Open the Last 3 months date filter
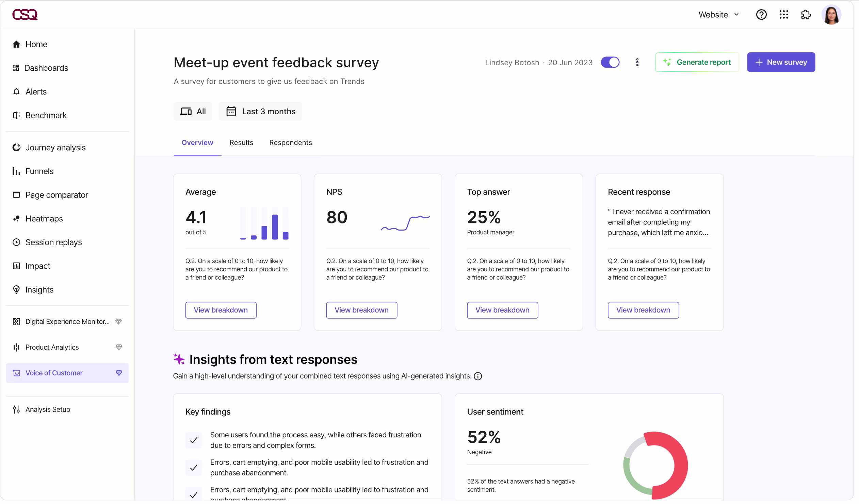The width and height of the screenshot is (859, 504). (x=260, y=111)
